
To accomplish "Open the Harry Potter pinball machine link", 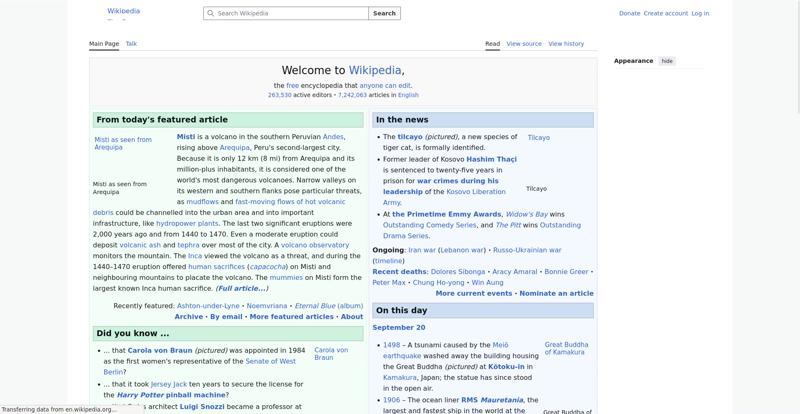I will 171,395.
